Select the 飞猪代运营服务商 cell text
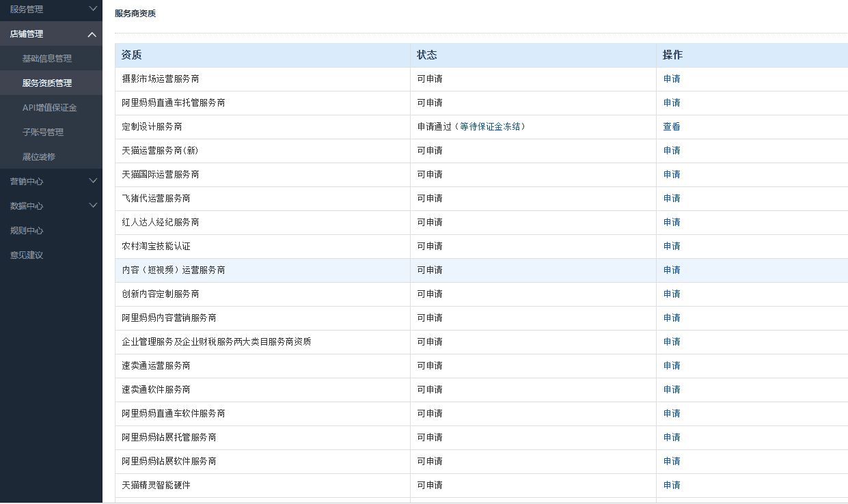 pos(156,199)
